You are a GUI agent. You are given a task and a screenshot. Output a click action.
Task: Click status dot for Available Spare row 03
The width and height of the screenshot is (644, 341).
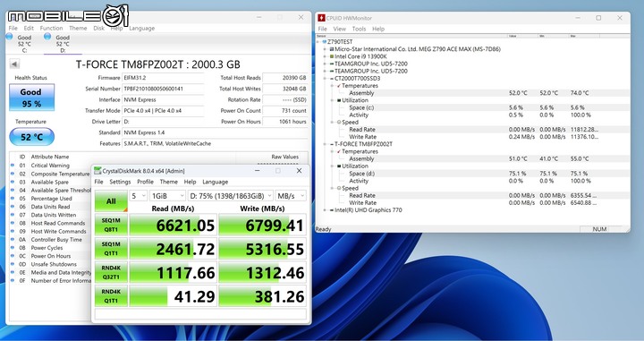click(x=13, y=182)
